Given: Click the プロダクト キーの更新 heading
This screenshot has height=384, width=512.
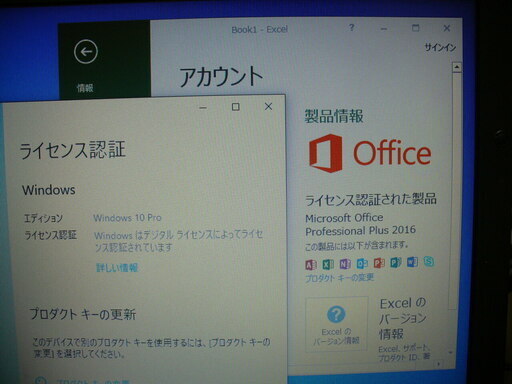Looking at the screenshot, I should 83,314.
